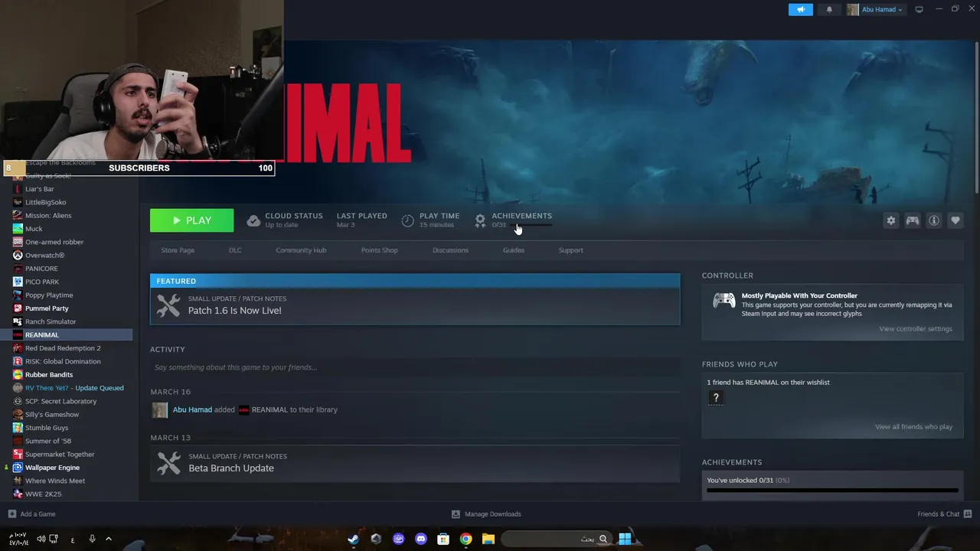Open Manage Downloads in the bottom bar

[x=486, y=514]
